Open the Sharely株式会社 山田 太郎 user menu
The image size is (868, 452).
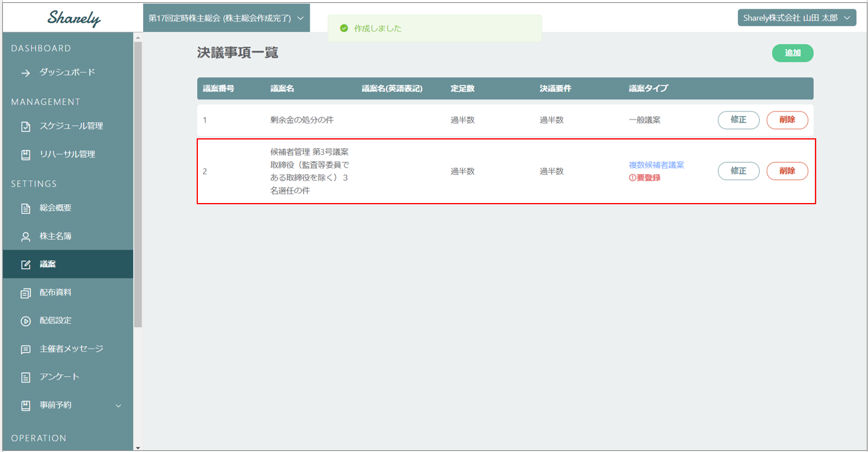click(796, 18)
